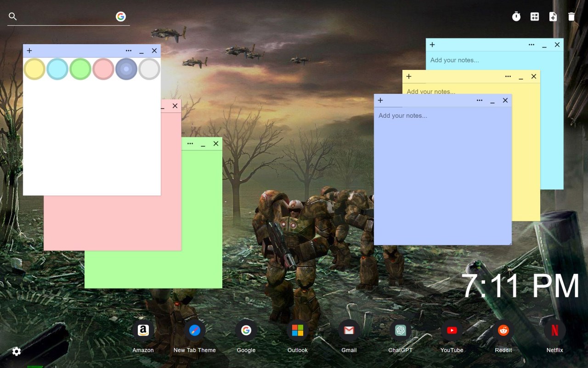Click 'Add your notes...' in the lavender note
This screenshot has width=588, height=368.
pos(403,115)
